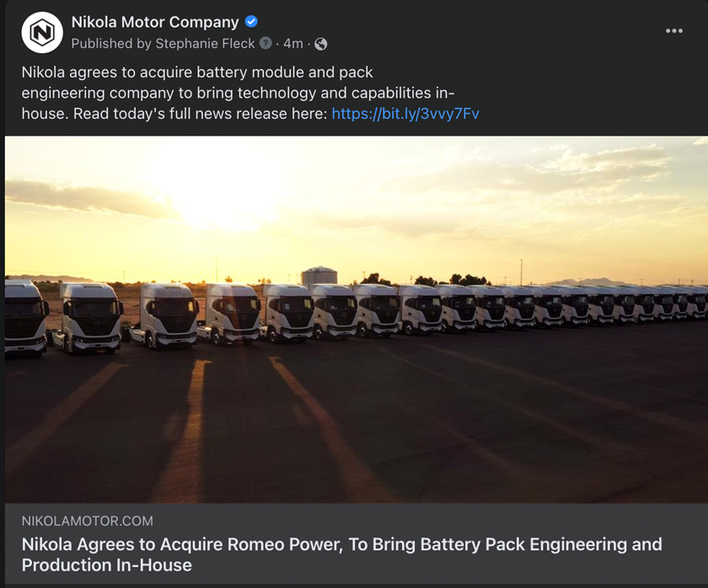
Task: Click the NIKOLAMOTOR.COM domain label
Action: [88, 521]
